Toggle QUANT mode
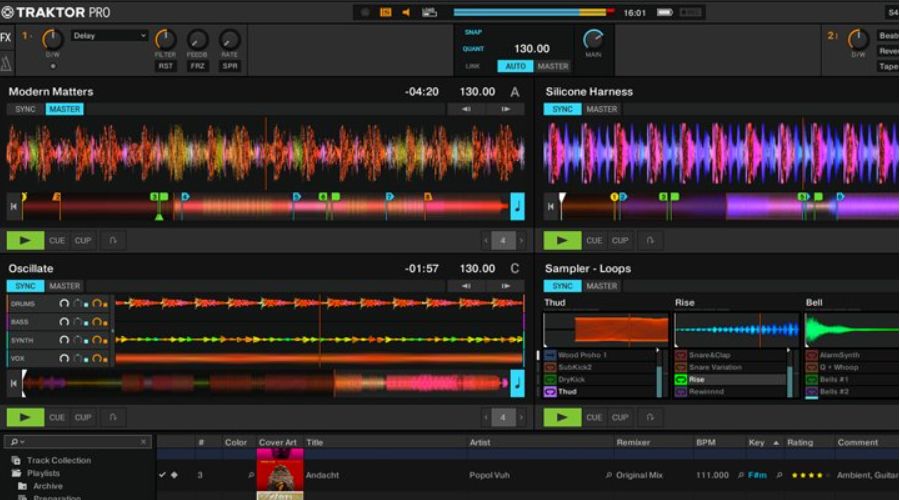Image resolution: width=900 pixels, height=500 pixels. tap(474, 49)
